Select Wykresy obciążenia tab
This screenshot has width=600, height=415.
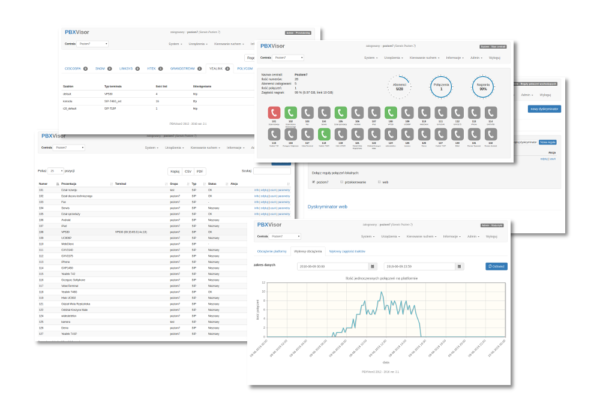click(x=308, y=251)
